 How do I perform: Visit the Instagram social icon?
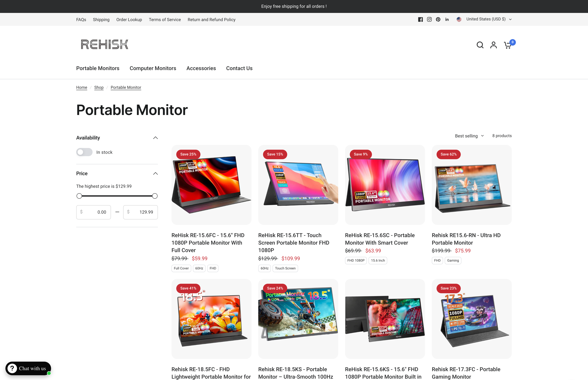pos(429,20)
